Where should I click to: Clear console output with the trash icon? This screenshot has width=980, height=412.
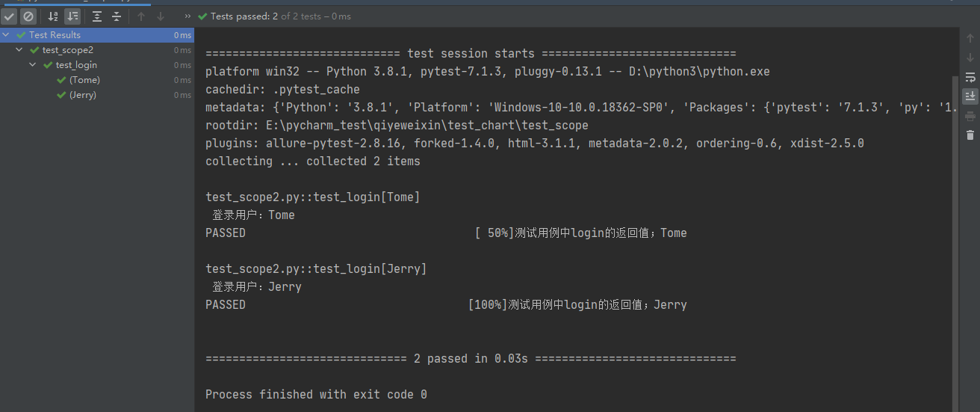point(970,135)
